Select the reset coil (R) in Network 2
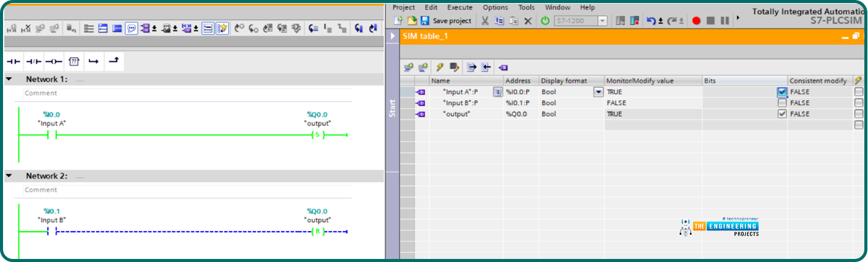The width and height of the screenshot is (868, 262). [x=316, y=232]
